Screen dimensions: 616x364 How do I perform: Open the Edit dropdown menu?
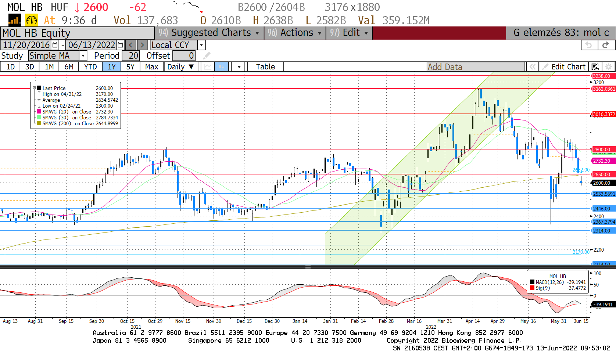349,33
